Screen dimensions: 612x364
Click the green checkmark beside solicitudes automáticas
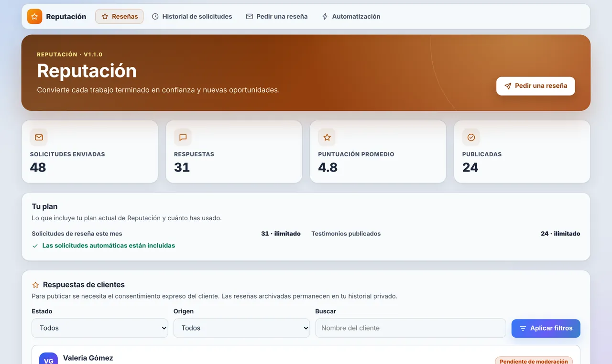tap(35, 246)
